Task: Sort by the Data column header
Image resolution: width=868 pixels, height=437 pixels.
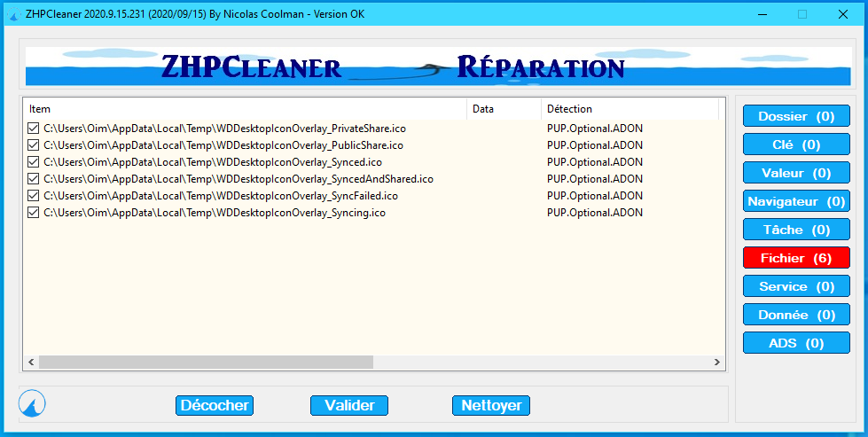Action: (504, 109)
